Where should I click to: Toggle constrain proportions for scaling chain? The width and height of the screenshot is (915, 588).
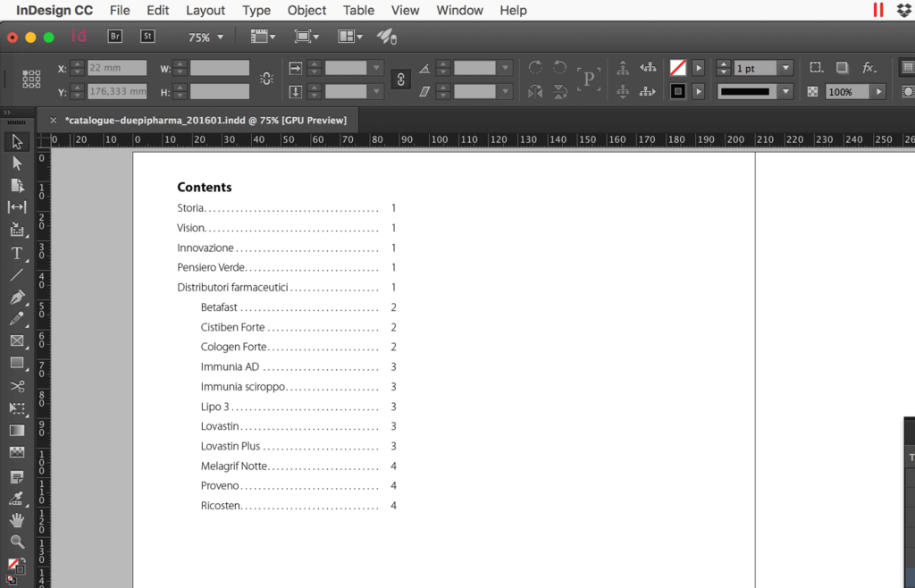click(x=401, y=80)
